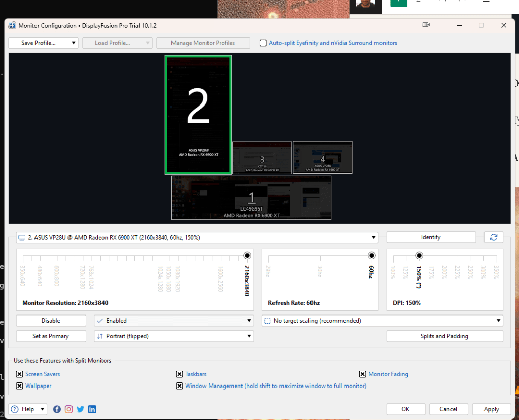Click the OK button
The width and height of the screenshot is (519, 420).
(x=405, y=409)
